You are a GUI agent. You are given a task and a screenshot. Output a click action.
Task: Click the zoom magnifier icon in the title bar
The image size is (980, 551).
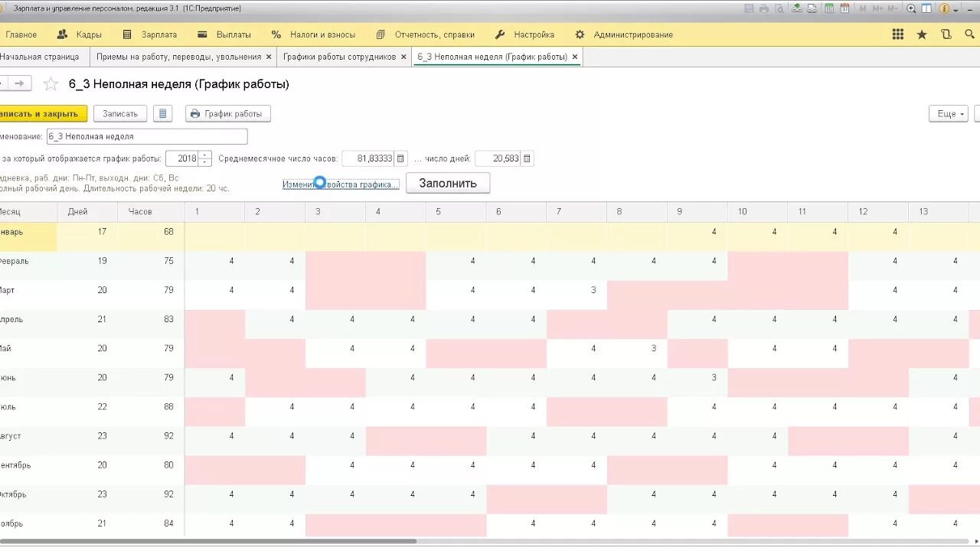click(911, 8)
